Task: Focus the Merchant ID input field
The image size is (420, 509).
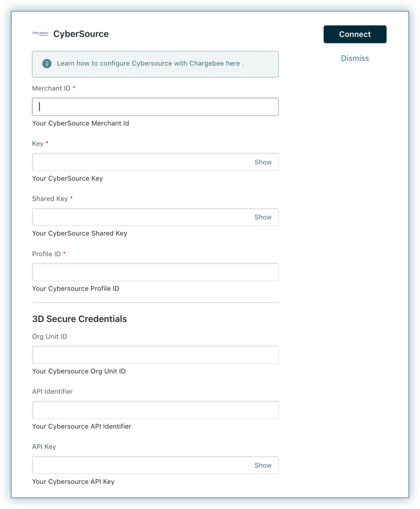Action: (x=155, y=107)
